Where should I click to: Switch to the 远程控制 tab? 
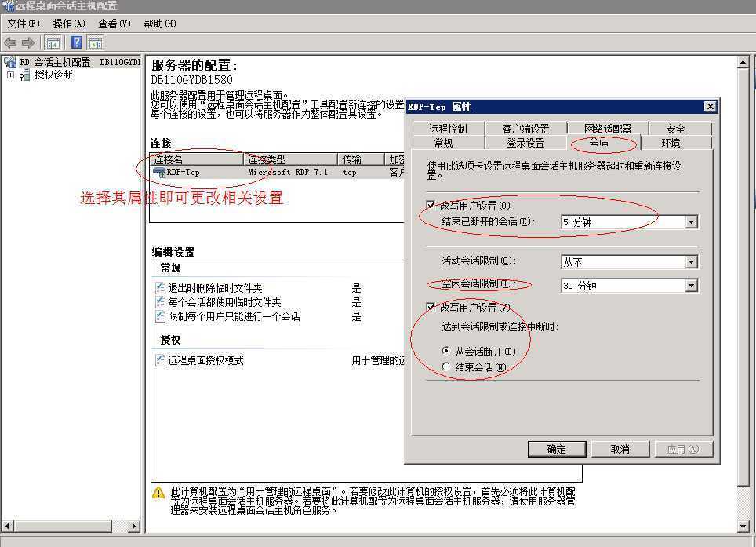449,128
